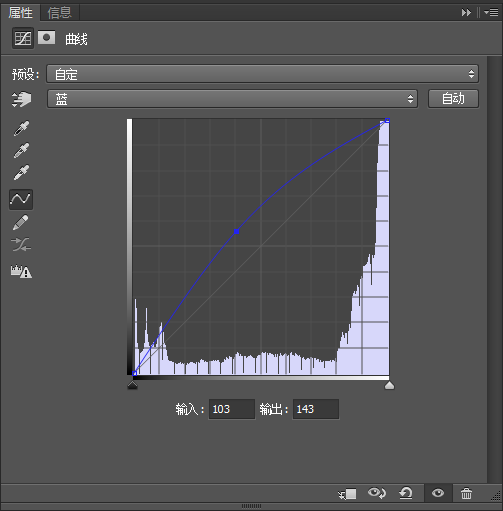Click the curve's top-right endpoint
This screenshot has width=503, height=511.
(387, 120)
